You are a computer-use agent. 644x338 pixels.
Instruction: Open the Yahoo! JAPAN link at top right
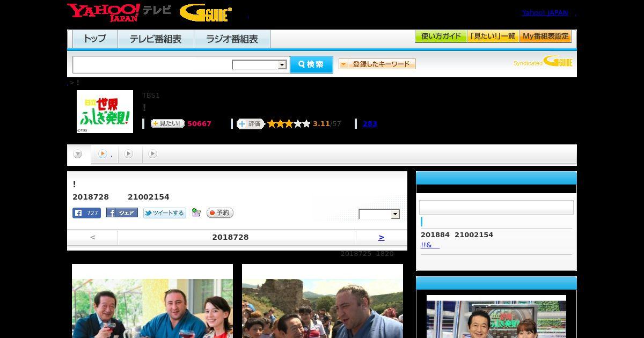(545, 12)
